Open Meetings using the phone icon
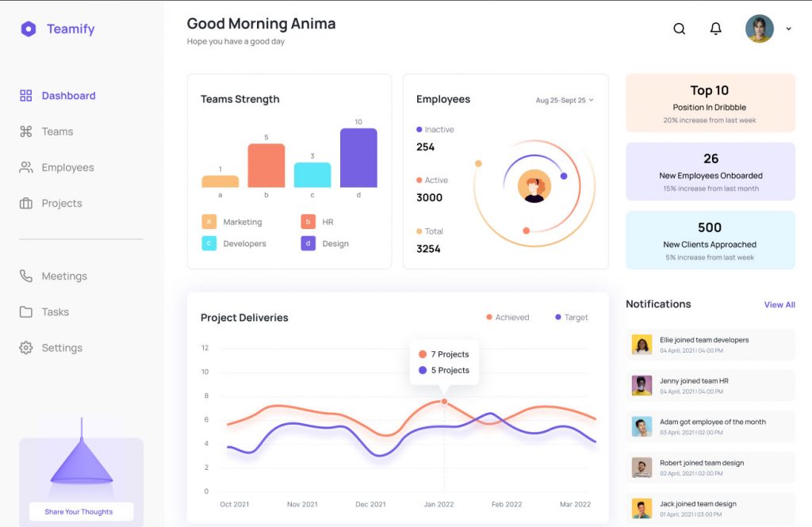 pyautogui.click(x=26, y=276)
